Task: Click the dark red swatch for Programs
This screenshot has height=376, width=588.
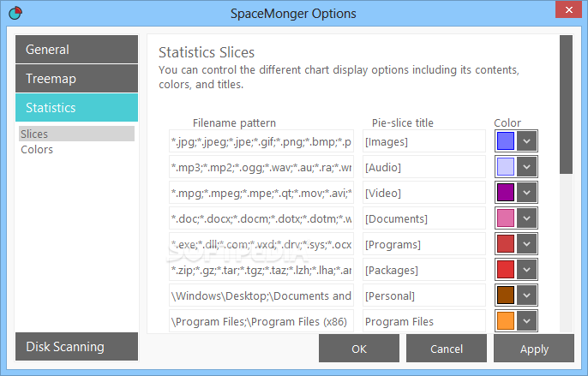Action: coord(506,243)
